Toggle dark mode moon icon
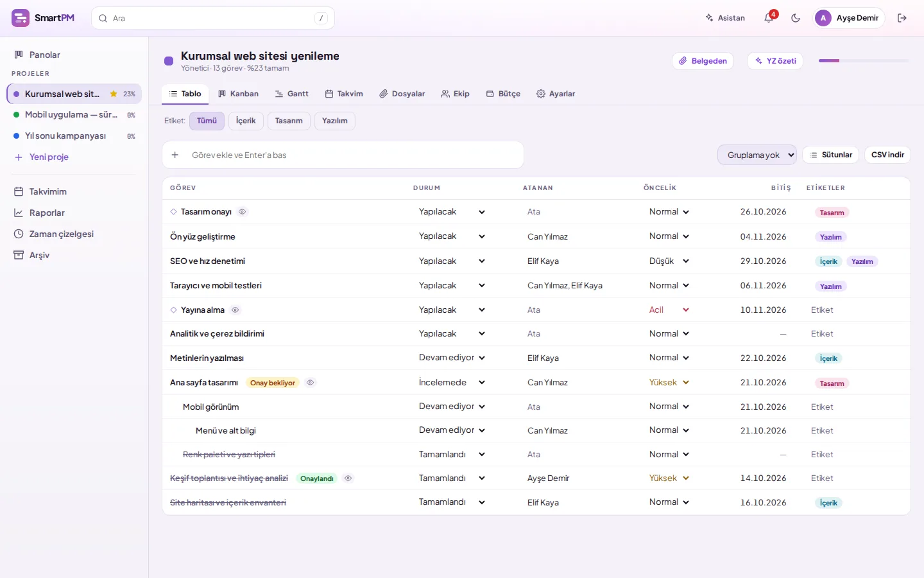924x578 pixels. [x=796, y=18]
